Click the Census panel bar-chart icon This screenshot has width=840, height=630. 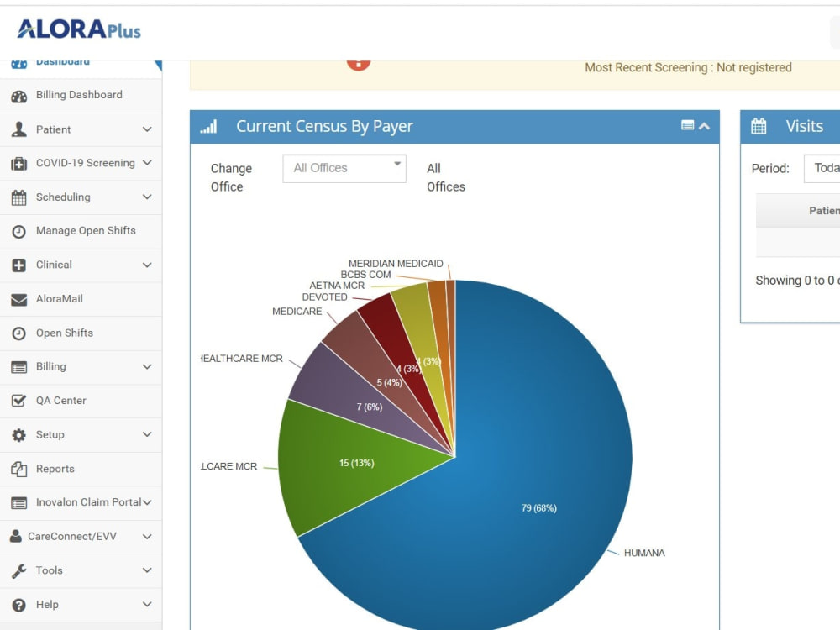tap(208, 127)
